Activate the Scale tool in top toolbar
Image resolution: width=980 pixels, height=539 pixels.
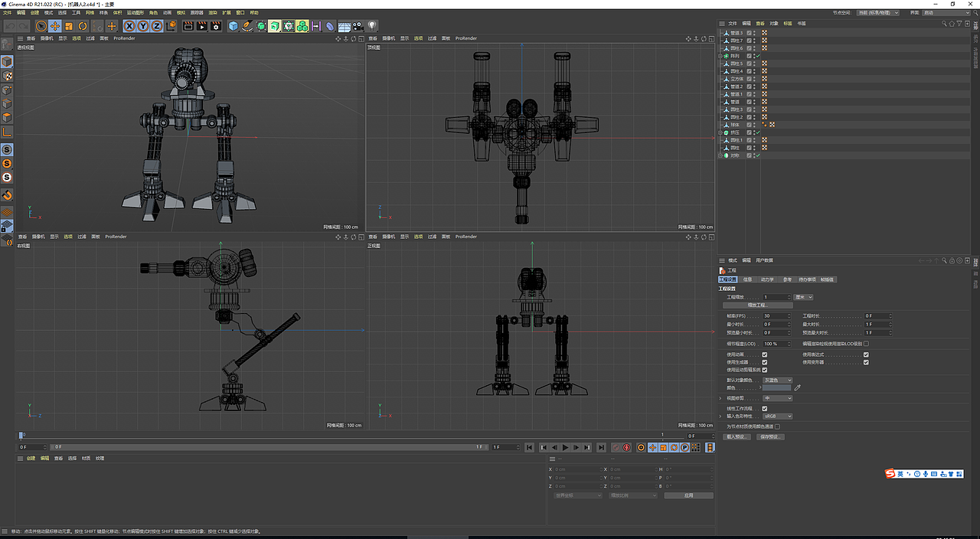tap(68, 26)
